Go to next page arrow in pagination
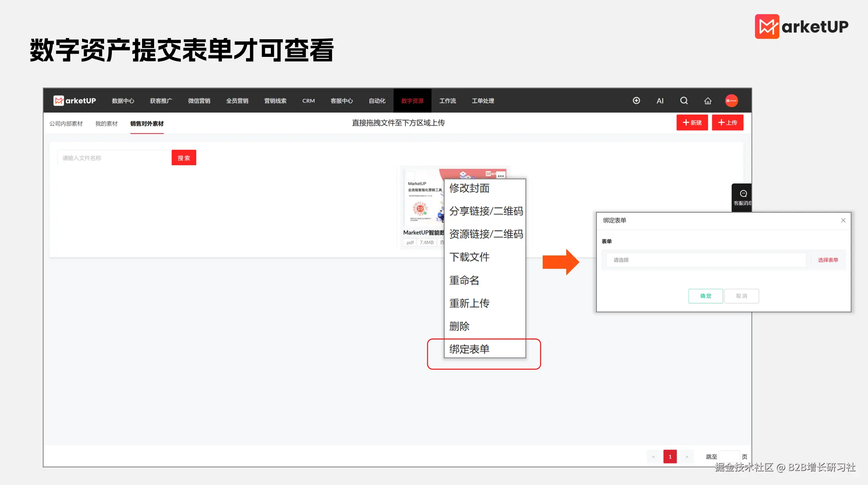 click(687, 457)
